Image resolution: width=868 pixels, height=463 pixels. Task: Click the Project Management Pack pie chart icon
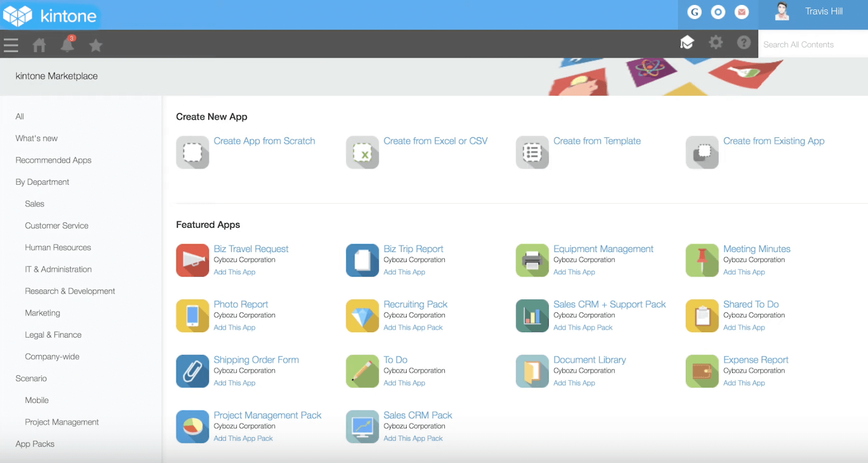[192, 427]
